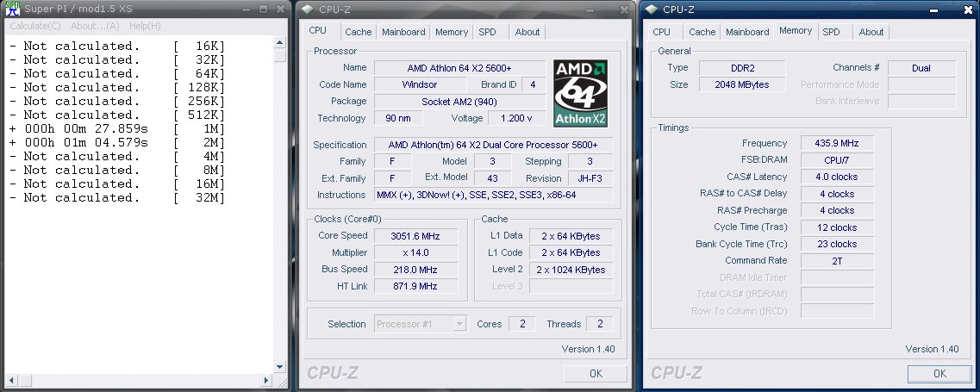
Task: Click the AMD Athlon X2 logo image
Action: [580, 93]
